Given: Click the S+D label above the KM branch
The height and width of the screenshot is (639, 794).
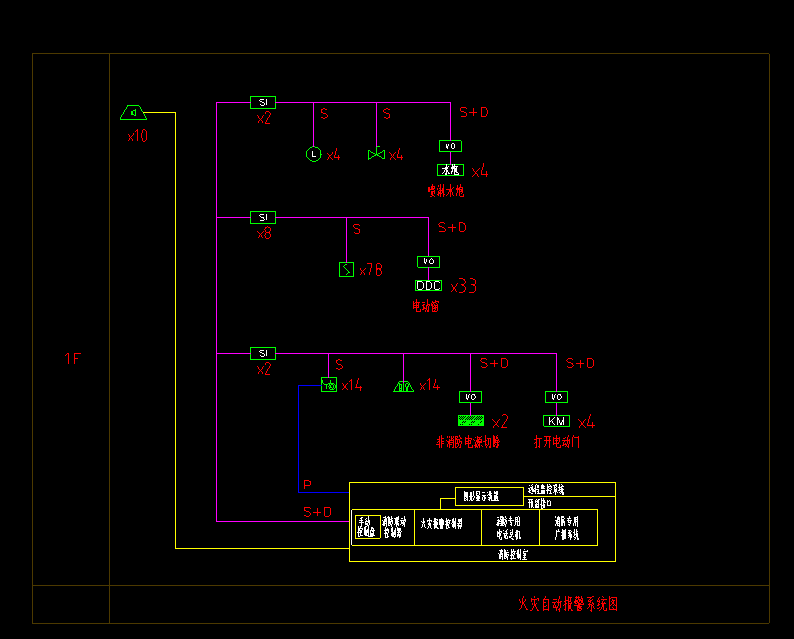Looking at the screenshot, I should 580,363.
